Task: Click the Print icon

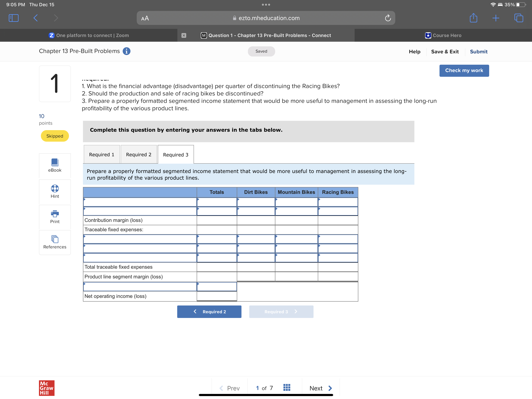Action: pyautogui.click(x=55, y=214)
